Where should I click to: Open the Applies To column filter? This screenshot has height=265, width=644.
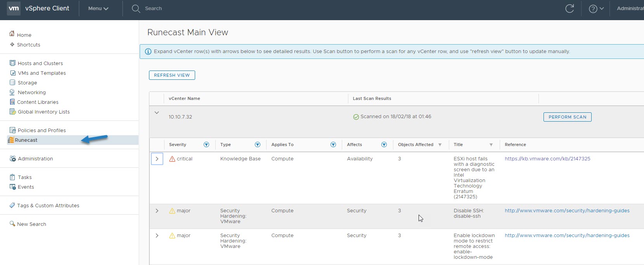[333, 145]
